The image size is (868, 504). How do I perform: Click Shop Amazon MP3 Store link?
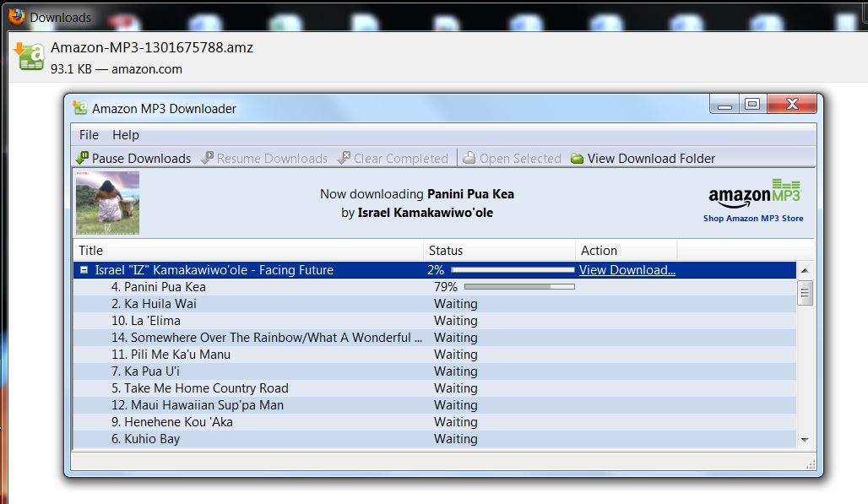[753, 219]
